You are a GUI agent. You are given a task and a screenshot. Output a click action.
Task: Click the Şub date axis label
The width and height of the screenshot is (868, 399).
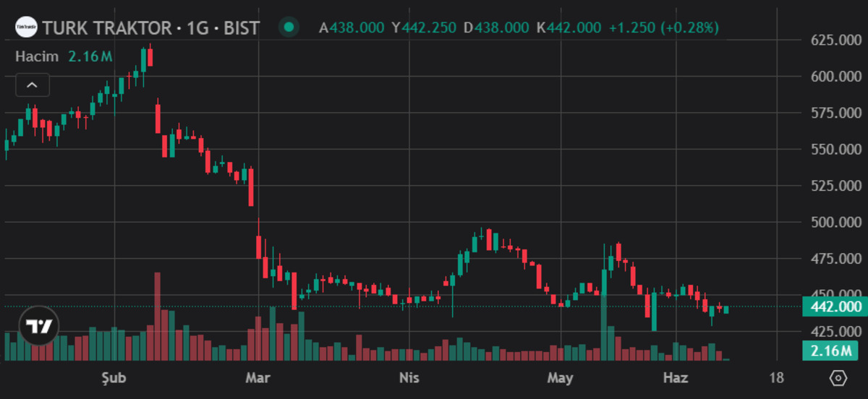[114, 378]
